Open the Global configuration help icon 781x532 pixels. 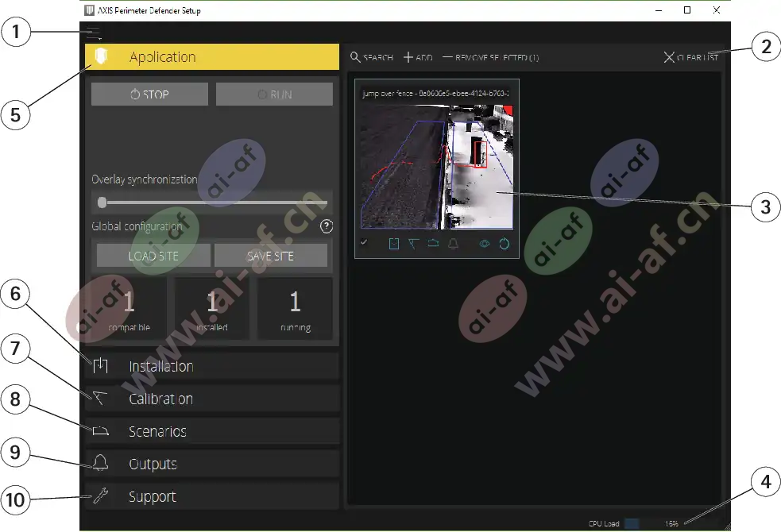click(x=327, y=226)
